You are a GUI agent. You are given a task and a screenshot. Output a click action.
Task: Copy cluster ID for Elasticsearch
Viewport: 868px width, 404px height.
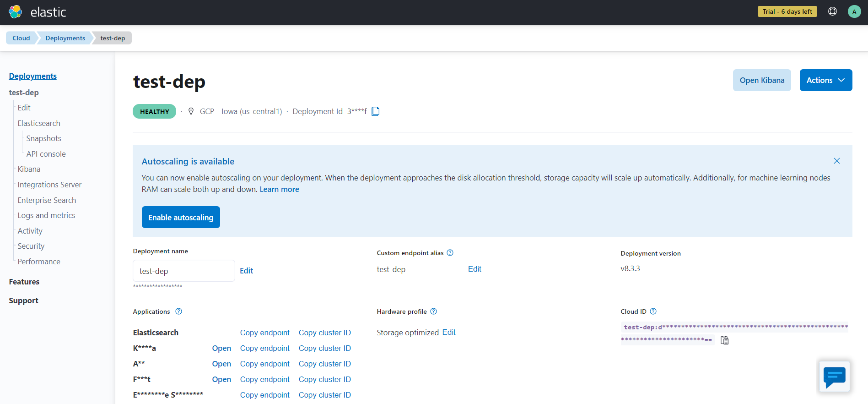tap(324, 333)
